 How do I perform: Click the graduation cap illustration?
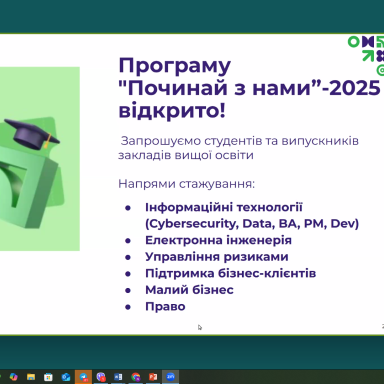(32, 134)
